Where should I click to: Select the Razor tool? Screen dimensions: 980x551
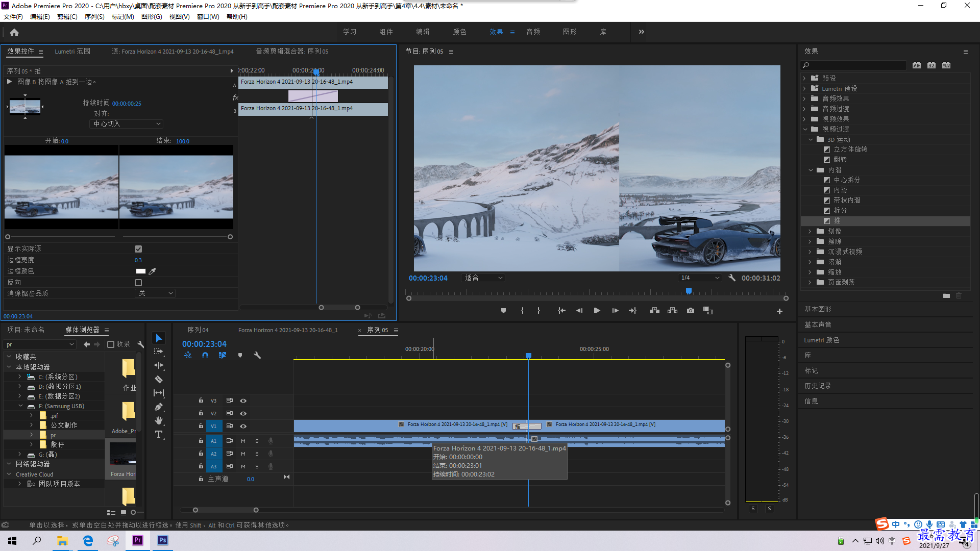point(159,379)
